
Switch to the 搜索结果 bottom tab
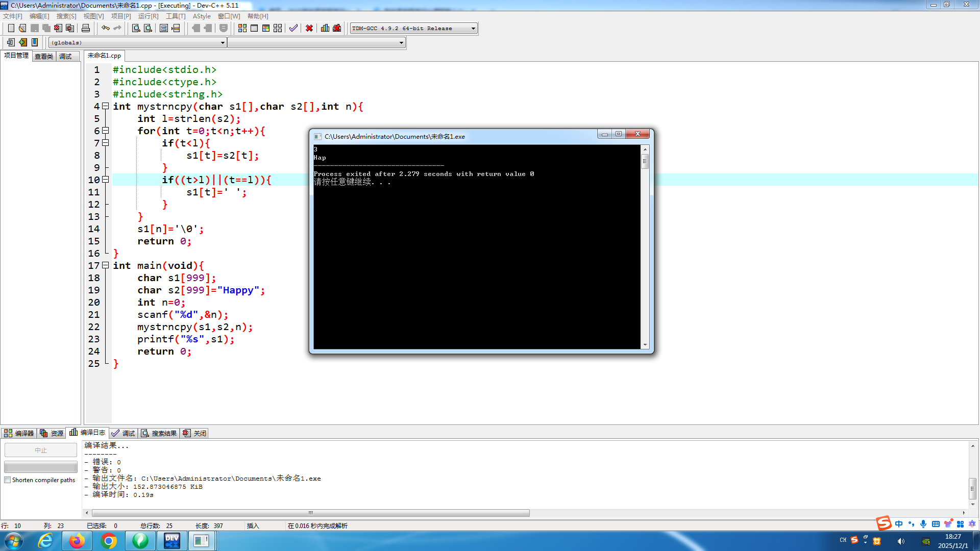pos(159,433)
